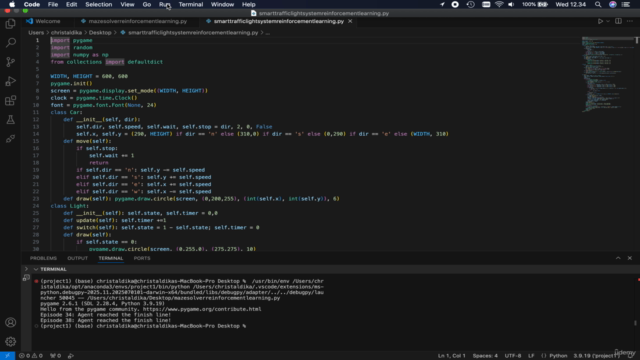Open volume control in menu bar

(x=511, y=4)
